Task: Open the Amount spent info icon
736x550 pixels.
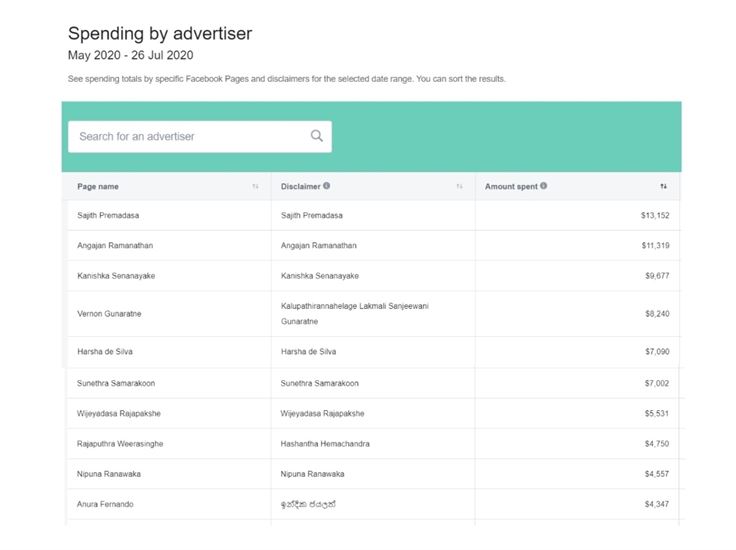Action: pyautogui.click(x=543, y=186)
